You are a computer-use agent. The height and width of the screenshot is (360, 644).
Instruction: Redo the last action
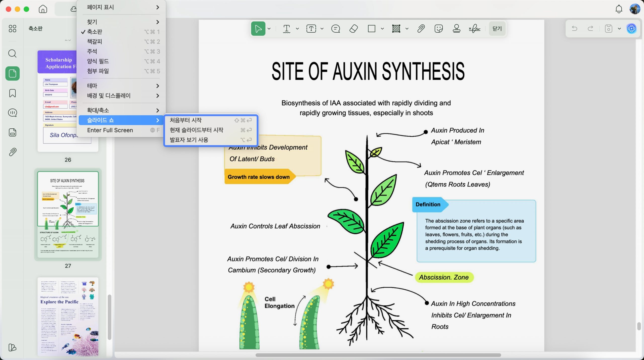(x=590, y=28)
